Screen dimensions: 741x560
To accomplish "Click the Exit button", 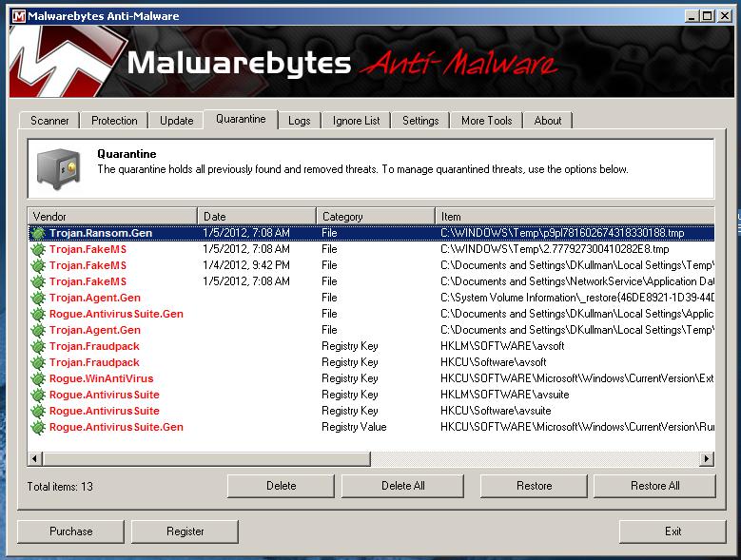I will coord(673,531).
